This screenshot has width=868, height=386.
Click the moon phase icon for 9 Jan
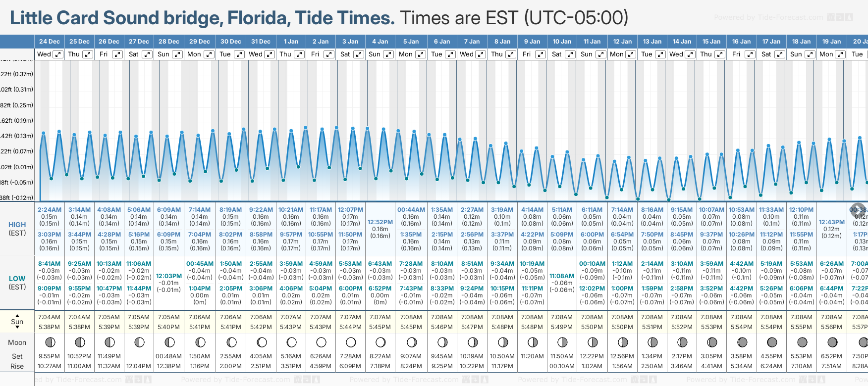coord(533,342)
